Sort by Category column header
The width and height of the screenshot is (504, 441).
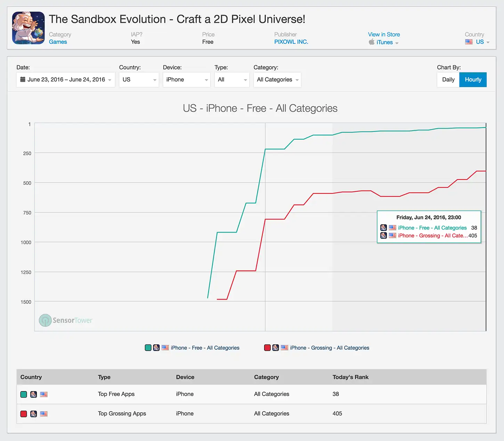(x=267, y=377)
